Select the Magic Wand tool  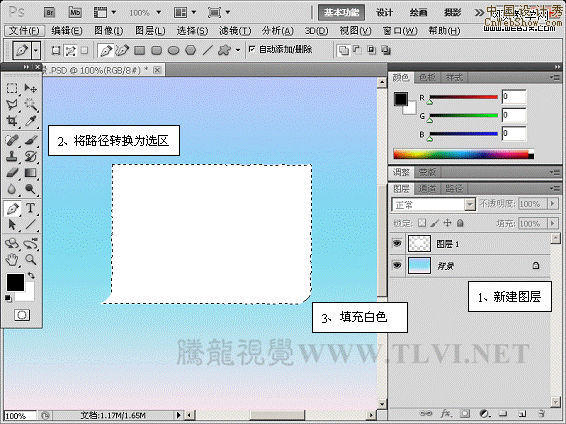[31, 105]
